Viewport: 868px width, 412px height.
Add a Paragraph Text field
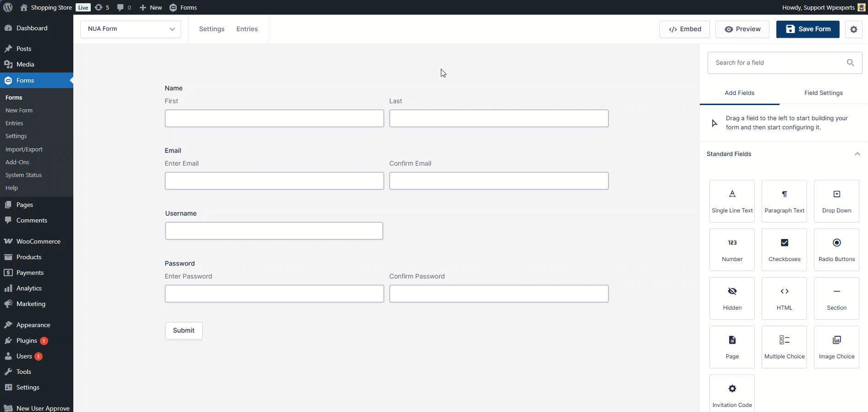tap(784, 201)
